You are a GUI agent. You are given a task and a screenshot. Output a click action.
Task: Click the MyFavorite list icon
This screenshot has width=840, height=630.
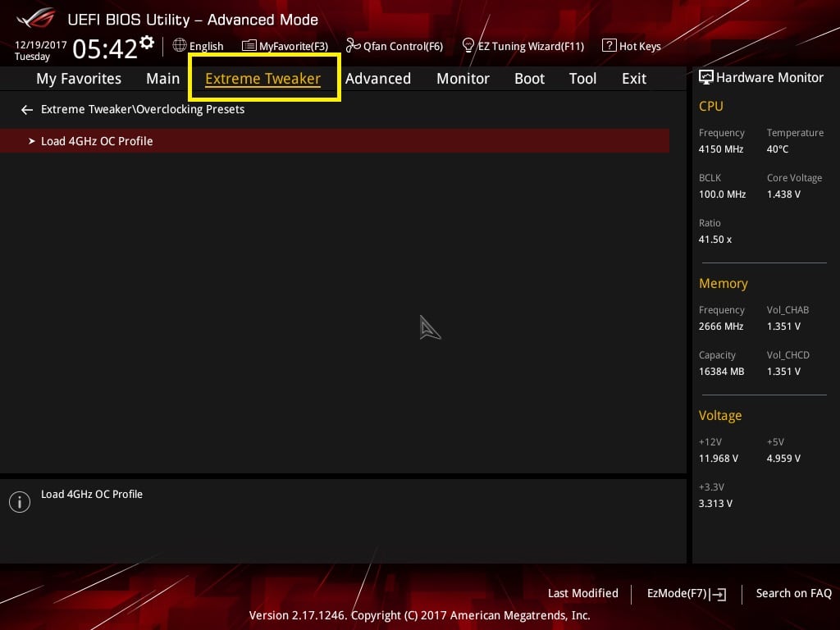coord(249,46)
